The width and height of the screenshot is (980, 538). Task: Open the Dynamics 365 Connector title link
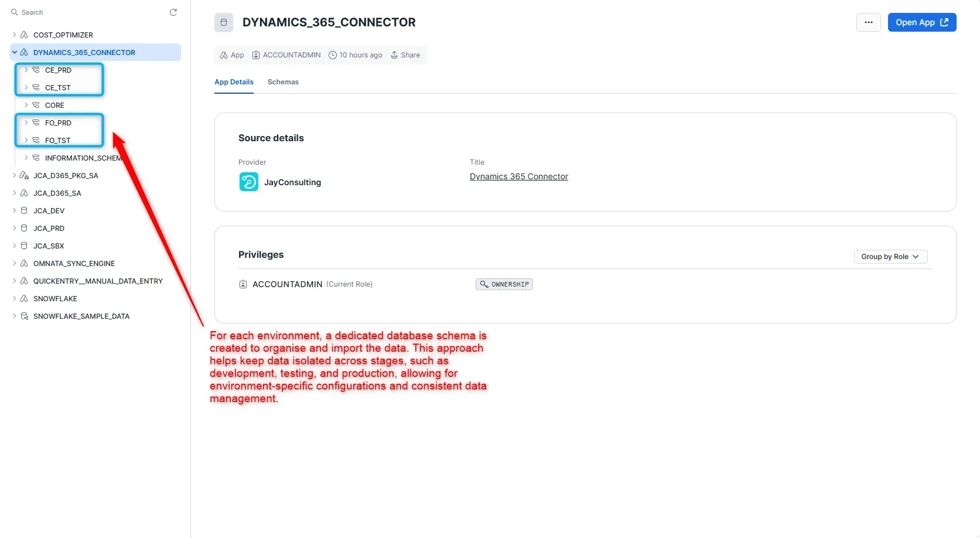(x=518, y=177)
